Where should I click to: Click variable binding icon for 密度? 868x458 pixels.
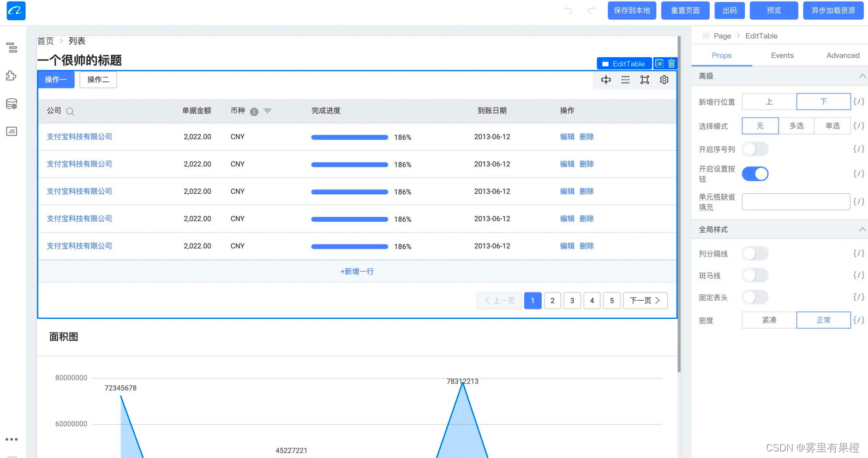pos(859,320)
